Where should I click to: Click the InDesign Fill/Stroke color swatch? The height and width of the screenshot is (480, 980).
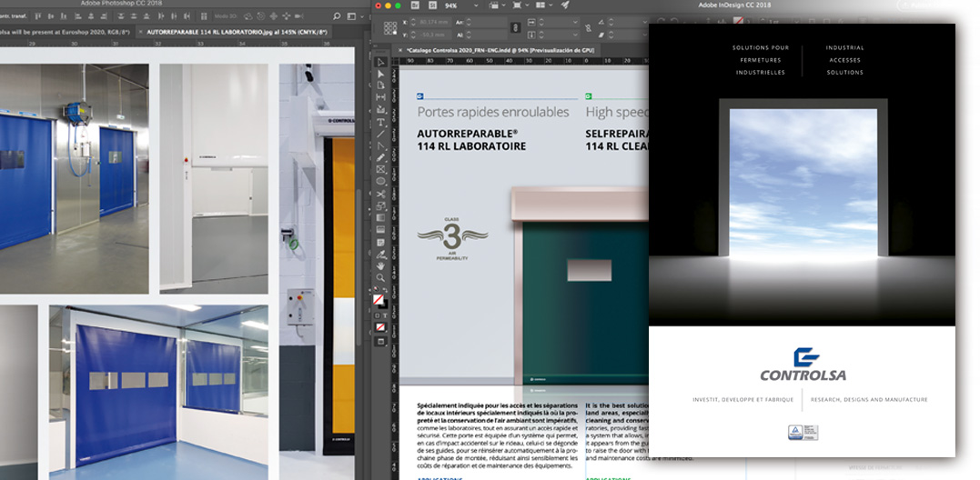379,300
